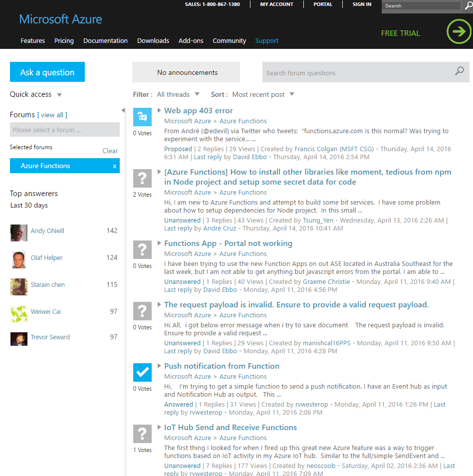Open the Support menu
The width and height of the screenshot is (473, 476).
pyautogui.click(x=266, y=41)
